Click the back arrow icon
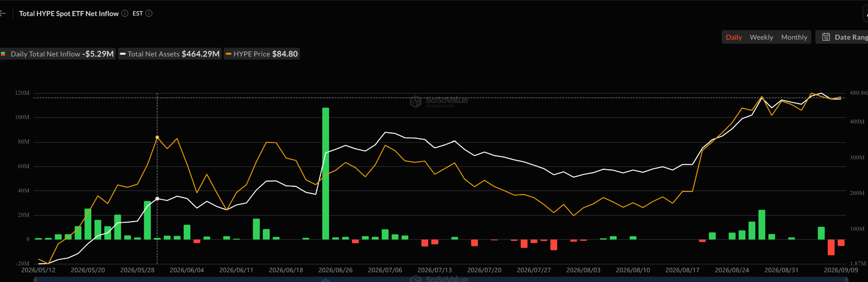 3,14
